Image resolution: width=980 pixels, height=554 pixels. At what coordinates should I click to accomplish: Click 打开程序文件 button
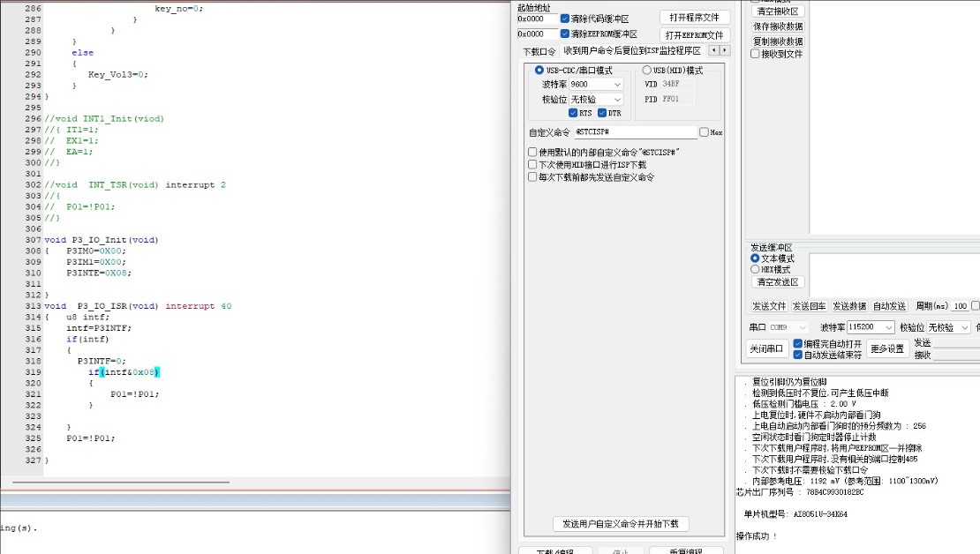(694, 18)
